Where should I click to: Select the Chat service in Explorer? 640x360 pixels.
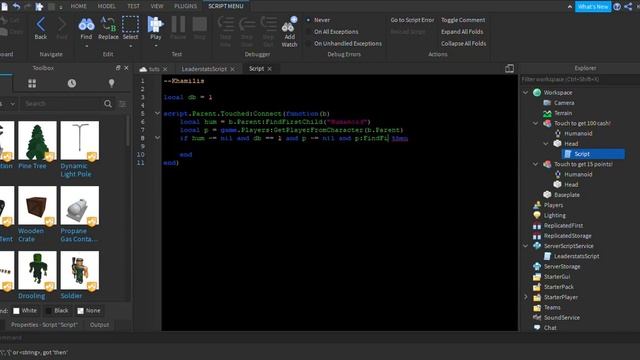coord(550,327)
